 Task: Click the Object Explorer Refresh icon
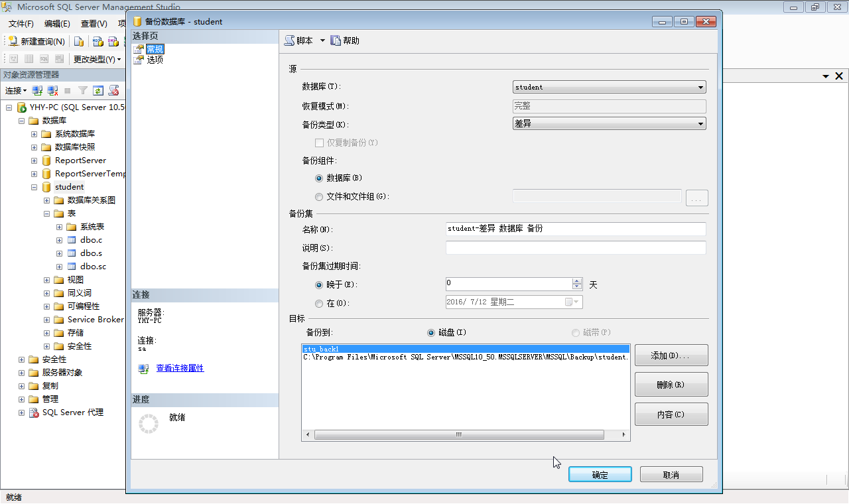coord(98,90)
